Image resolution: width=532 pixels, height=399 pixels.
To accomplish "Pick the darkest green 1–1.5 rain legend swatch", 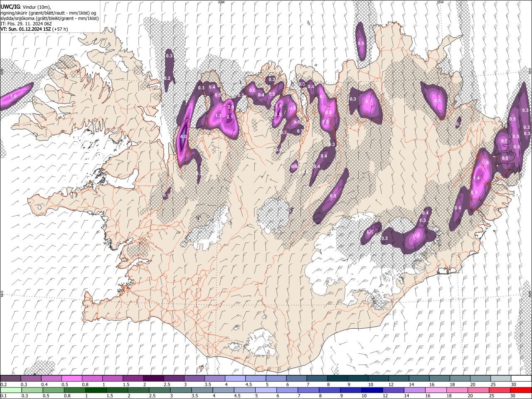I will tap(96, 390).
